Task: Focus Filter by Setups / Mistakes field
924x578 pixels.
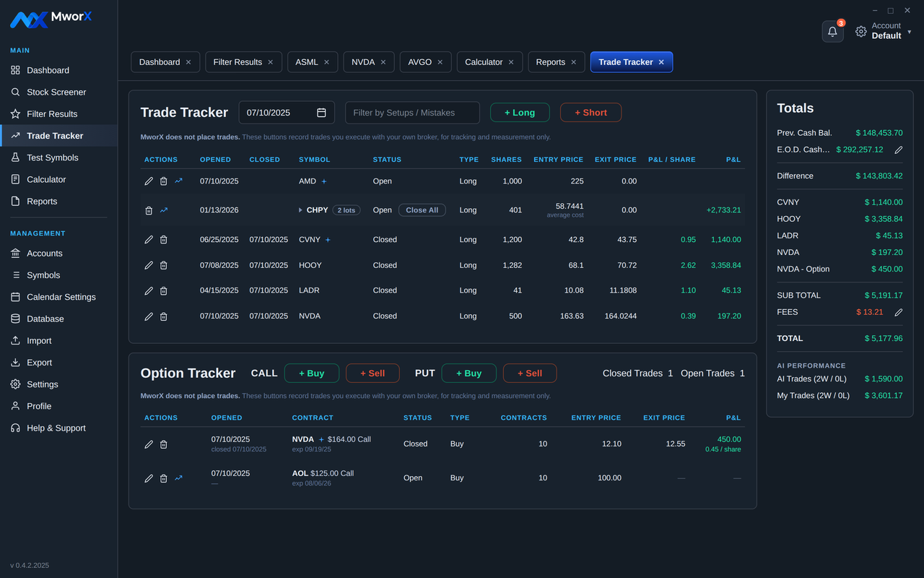Action: [412, 113]
